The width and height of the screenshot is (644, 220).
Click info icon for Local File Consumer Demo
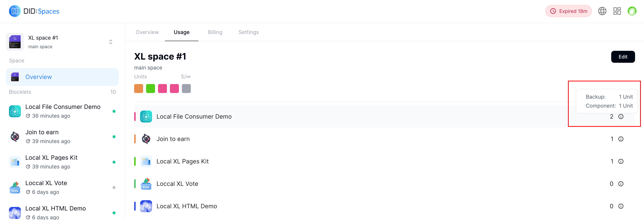tap(621, 117)
